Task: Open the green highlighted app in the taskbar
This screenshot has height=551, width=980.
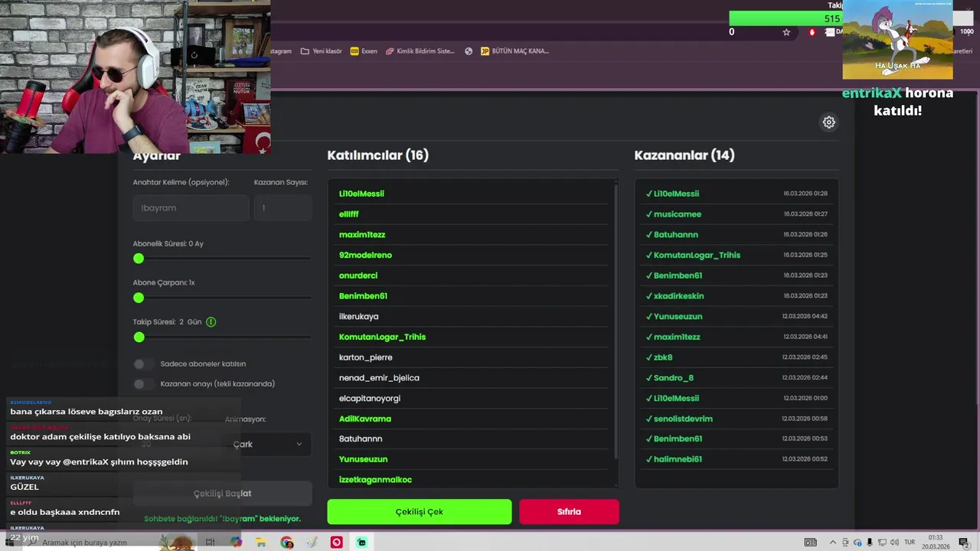Action: [x=361, y=543]
